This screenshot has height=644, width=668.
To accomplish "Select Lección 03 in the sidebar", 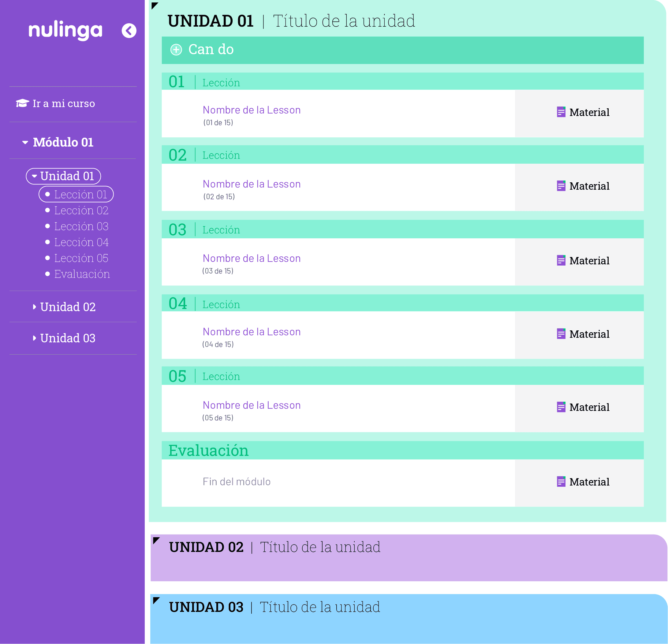I will click(x=77, y=226).
